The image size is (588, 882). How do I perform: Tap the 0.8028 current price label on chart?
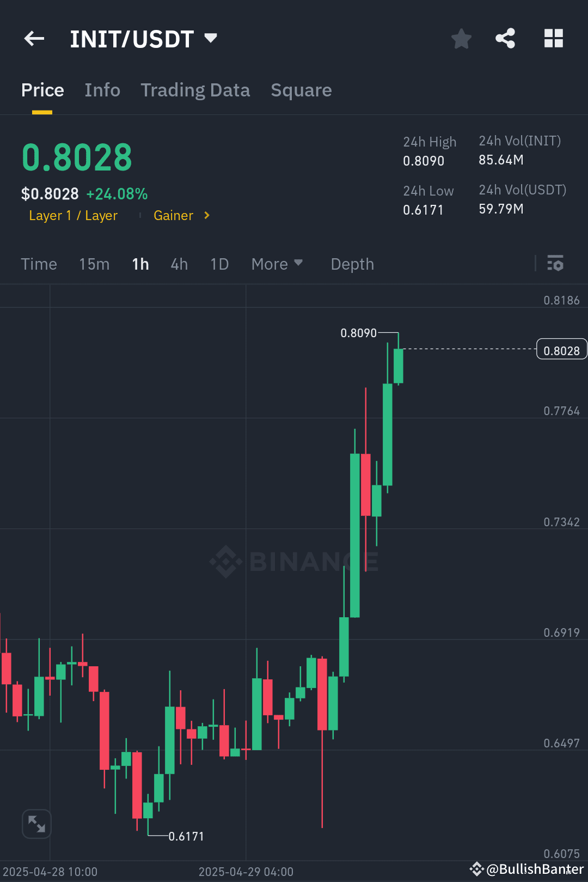click(x=561, y=349)
